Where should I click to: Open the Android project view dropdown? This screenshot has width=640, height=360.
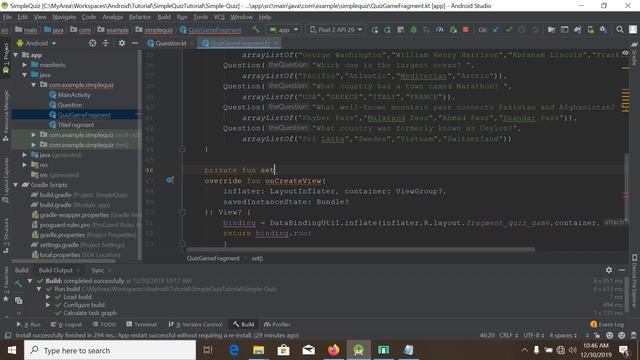coord(36,43)
